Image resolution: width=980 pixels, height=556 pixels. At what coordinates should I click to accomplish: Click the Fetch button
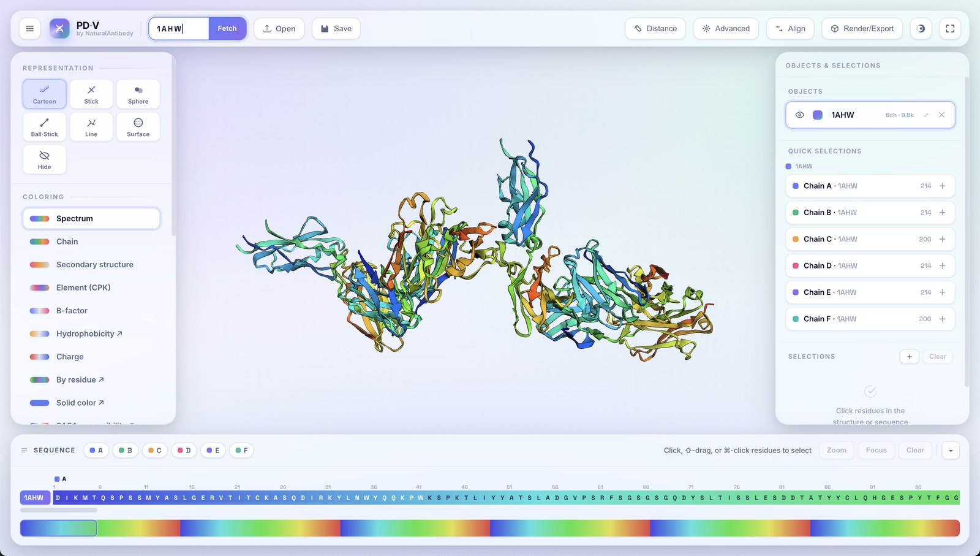tap(227, 28)
